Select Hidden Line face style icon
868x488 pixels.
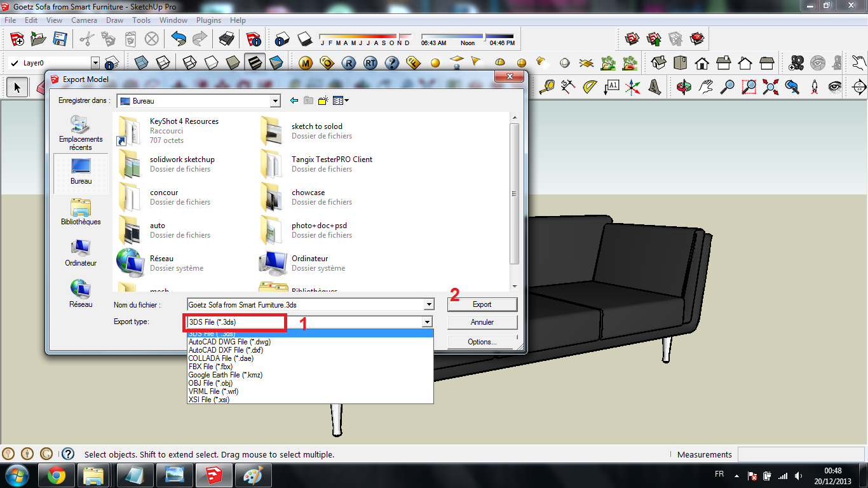click(x=211, y=63)
